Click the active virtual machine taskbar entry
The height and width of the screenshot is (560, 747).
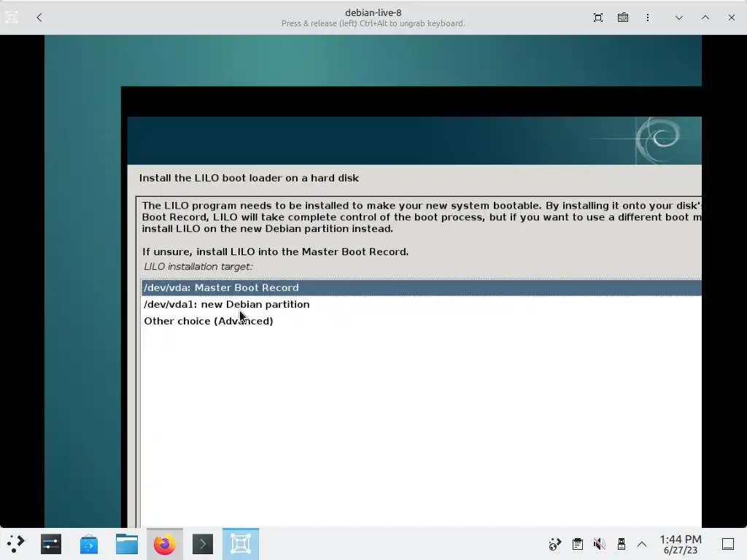(241, 544)
